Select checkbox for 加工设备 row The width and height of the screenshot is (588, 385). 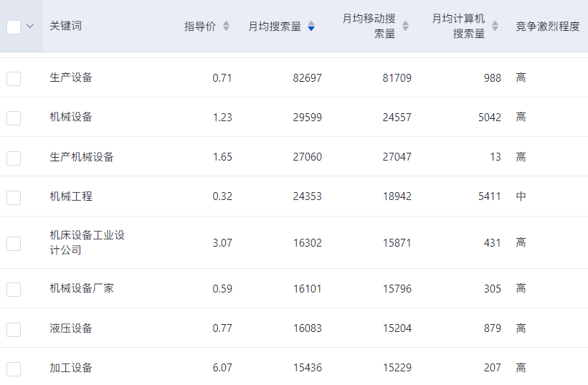coord(14,369)
